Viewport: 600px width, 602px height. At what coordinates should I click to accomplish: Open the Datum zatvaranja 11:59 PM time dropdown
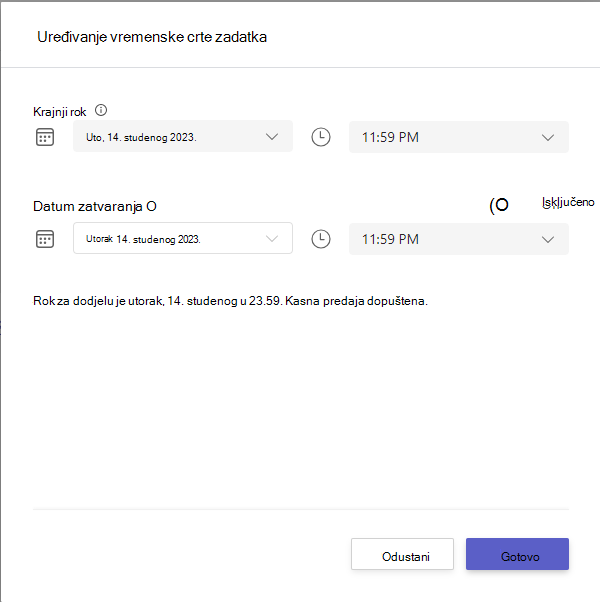(x=459, y=239)
